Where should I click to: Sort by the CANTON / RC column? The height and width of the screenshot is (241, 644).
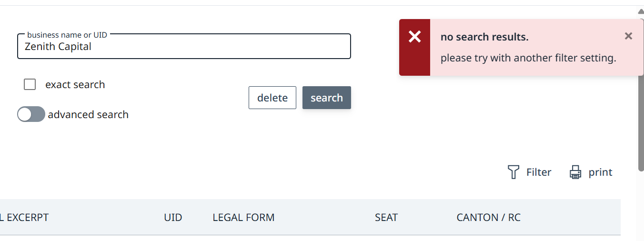coord(488,218)
